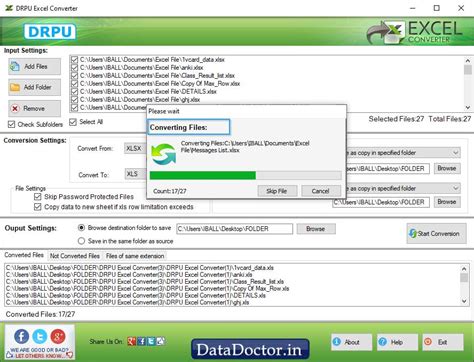474x362 pixels.
Task: Open the Convert To XLS dropdown
Action: (135, 174)
